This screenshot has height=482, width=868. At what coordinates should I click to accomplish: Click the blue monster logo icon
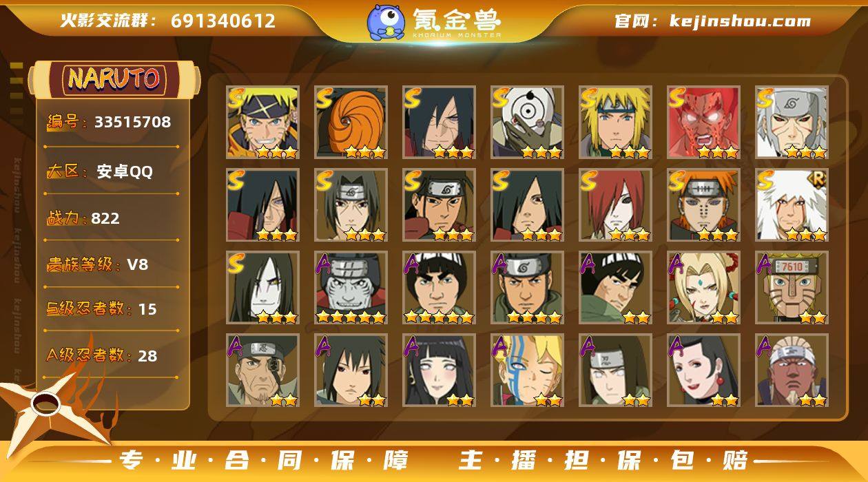coord(385,21)
